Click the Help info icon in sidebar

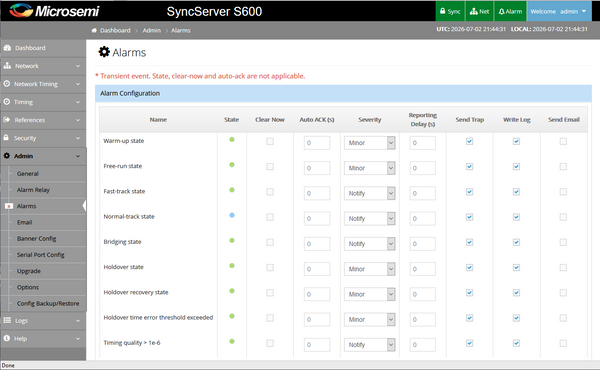tap(7, 338)
